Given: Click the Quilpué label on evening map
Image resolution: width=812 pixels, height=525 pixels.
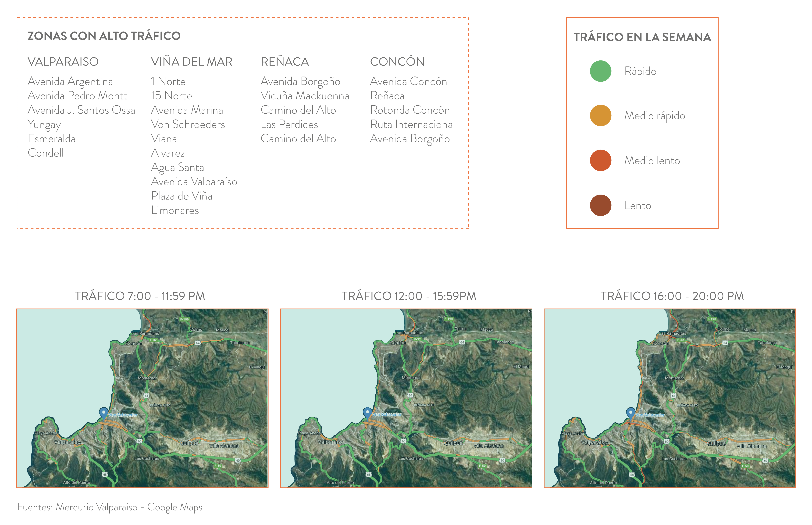Looking at the screenshot, I should 716,443.
